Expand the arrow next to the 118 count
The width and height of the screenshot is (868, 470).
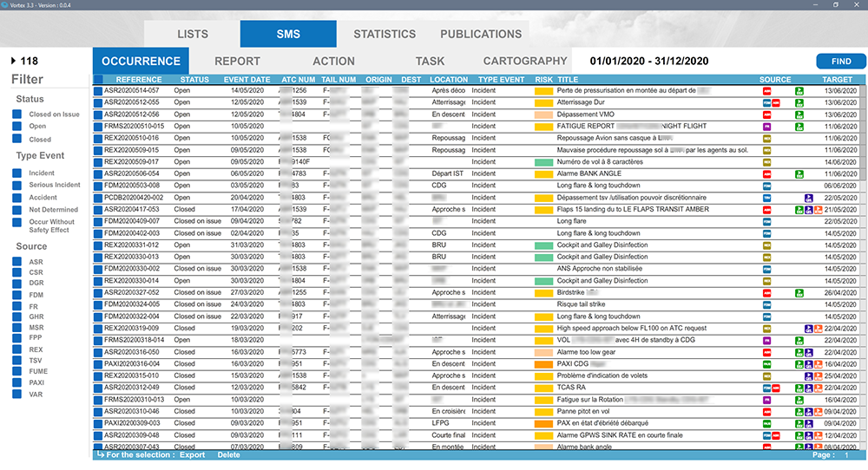coord(13,61)
